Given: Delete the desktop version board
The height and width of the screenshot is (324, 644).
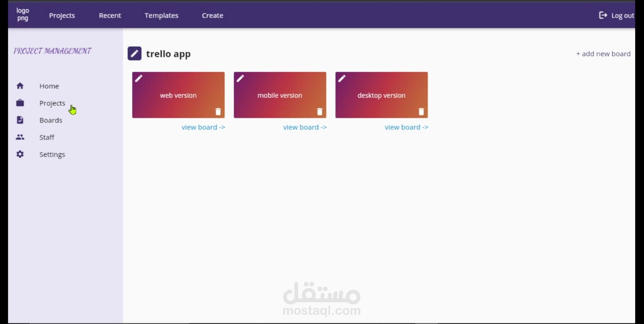Looking at the screenshot, I should click(421, 111).
